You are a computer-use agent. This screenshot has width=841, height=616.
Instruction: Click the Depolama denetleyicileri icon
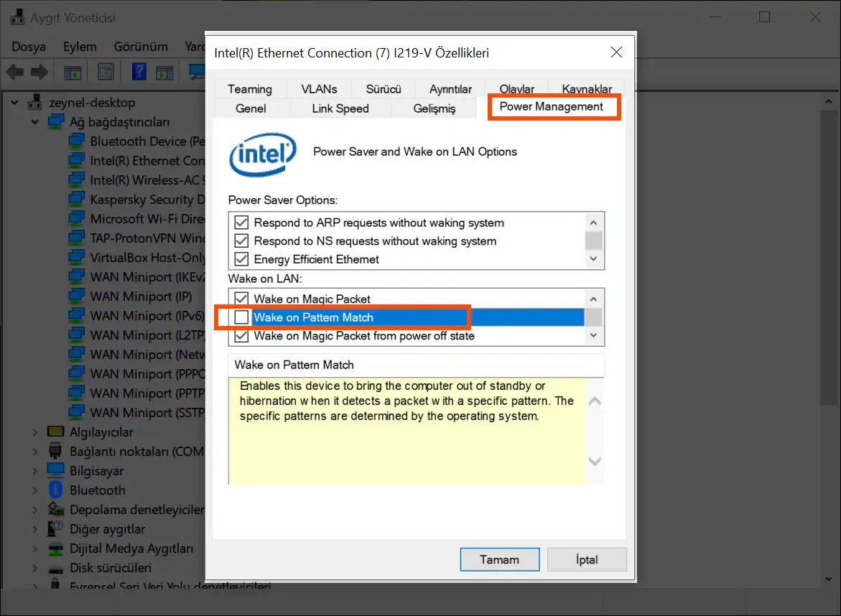(56, 509)
